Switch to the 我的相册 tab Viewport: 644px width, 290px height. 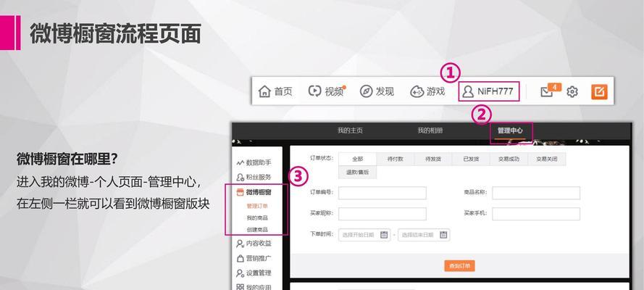pos(430,130)
